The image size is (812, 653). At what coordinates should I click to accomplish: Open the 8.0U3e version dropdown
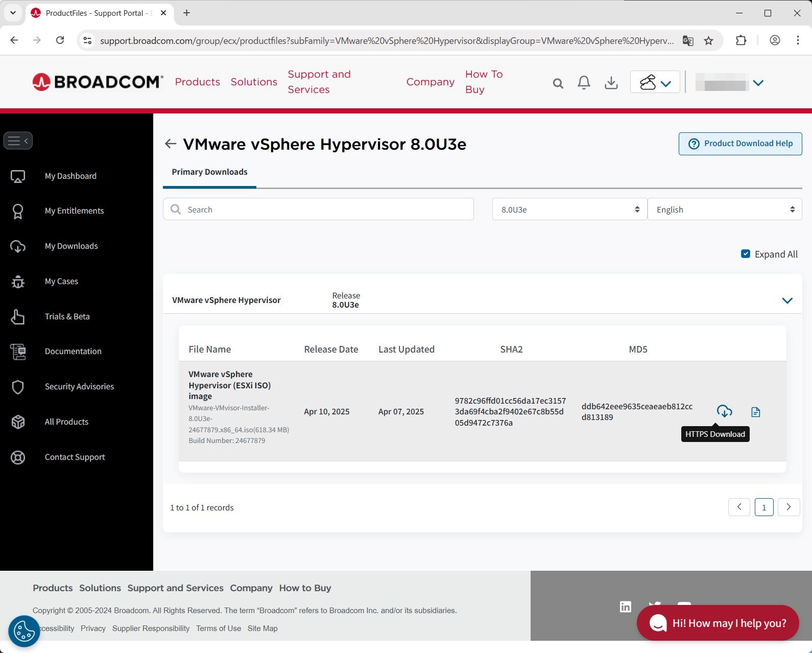(x=569, y=209)
